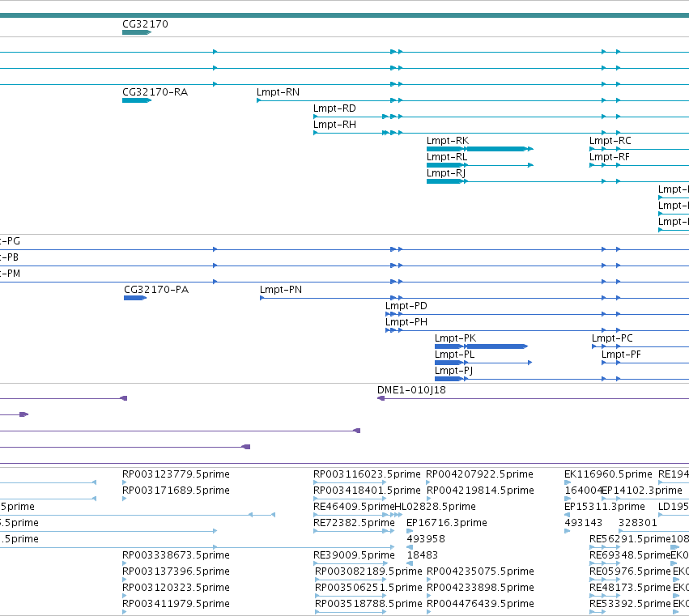Select the DME1-010J18 clone label
This screenshot has height=616, width=689.
point(411,390)
